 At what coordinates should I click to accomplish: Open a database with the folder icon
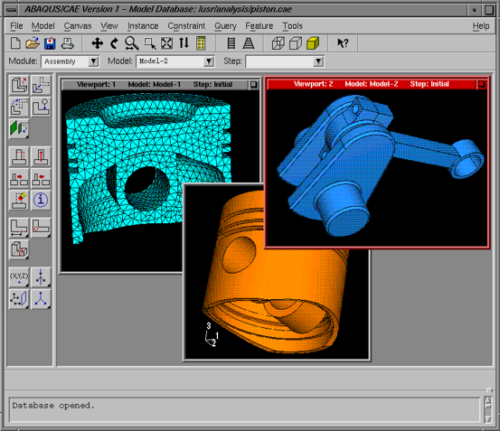[33, 43]
